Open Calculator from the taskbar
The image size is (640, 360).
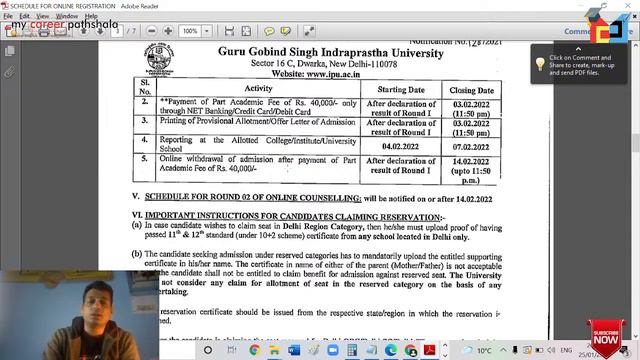352,350
